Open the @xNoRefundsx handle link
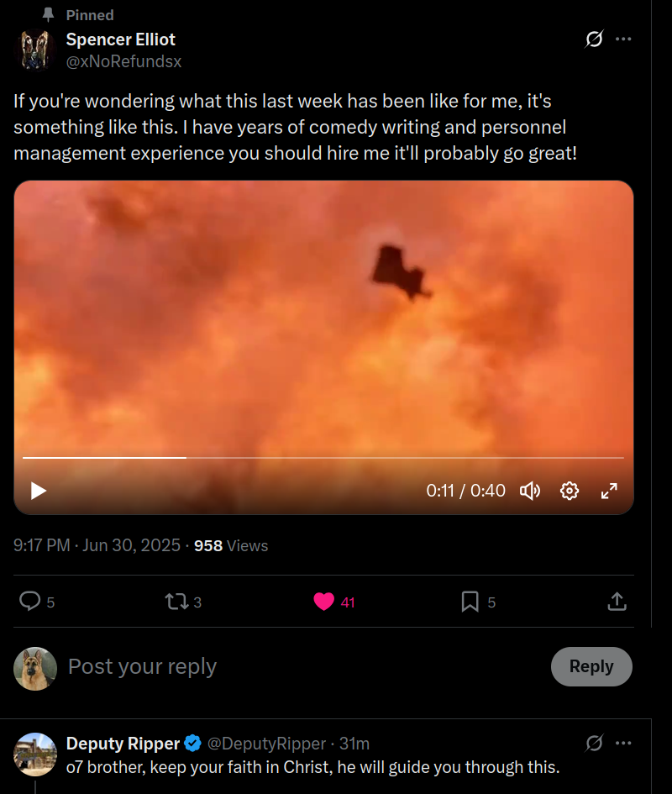This screenshot has width=672, height=794. point(123,61)
